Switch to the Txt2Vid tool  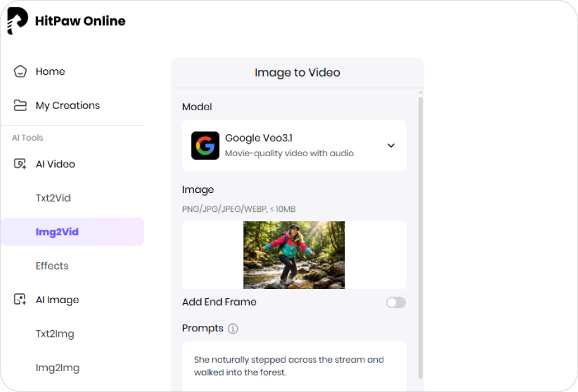pos(54,198)
